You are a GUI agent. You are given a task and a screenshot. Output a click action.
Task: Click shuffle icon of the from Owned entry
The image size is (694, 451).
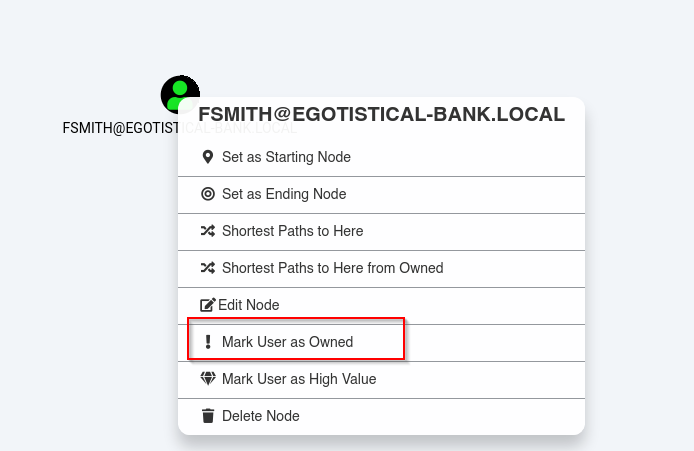point(208,268)
